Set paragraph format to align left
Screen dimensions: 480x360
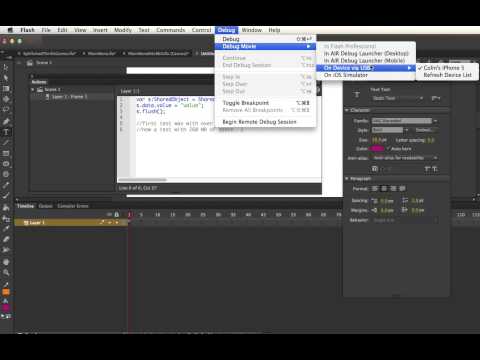(x=375, y=189)
